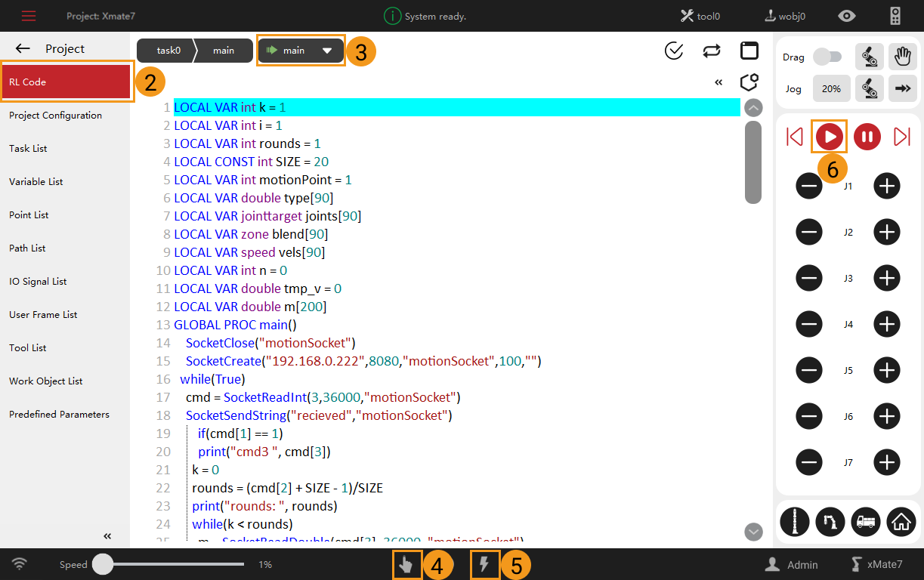The height and width of the screenshot is (580, 924).
Task: Click the hand icon in Drag row
Action: 902,57
